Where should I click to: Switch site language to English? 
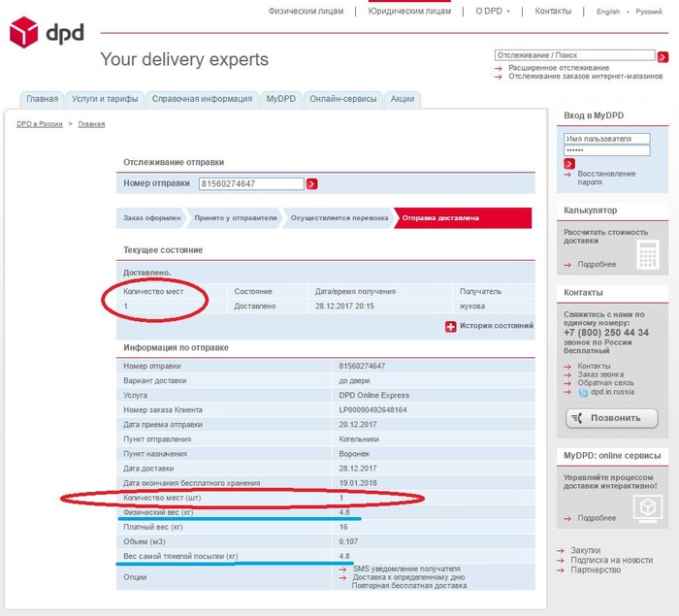[x=608, y=12]
